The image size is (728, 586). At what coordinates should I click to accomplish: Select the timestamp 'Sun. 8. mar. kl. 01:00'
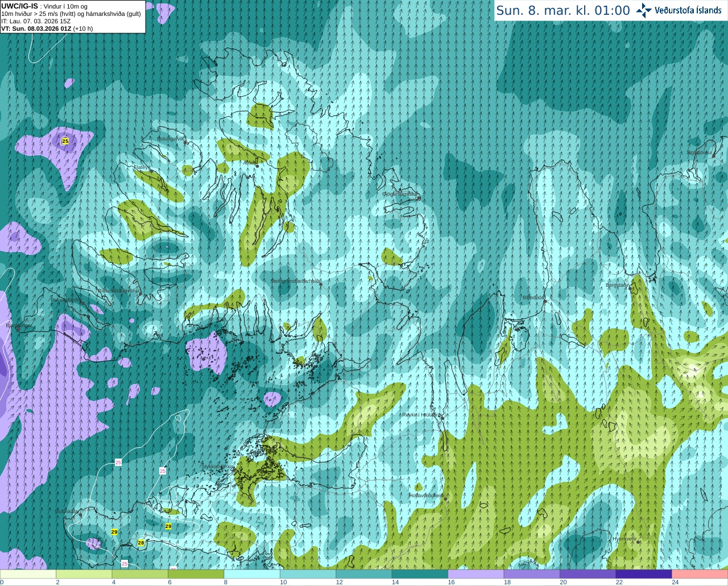563,10
